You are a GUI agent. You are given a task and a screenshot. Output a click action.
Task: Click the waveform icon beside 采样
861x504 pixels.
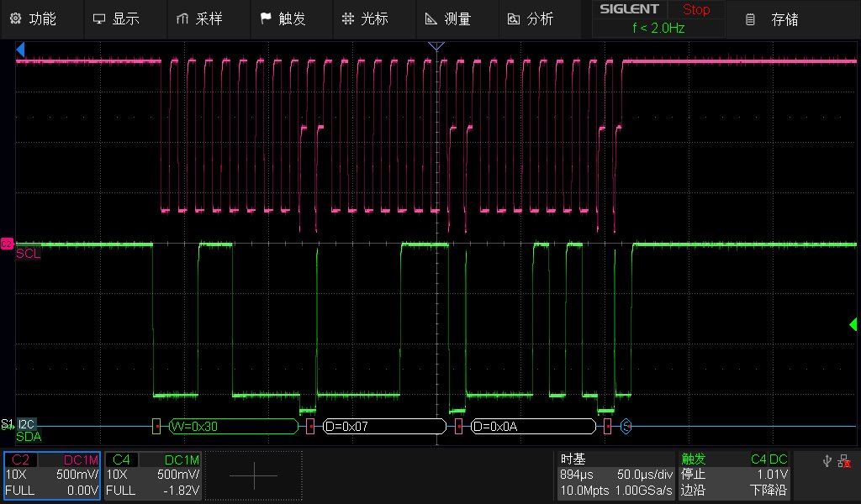(x=182, y=19)
